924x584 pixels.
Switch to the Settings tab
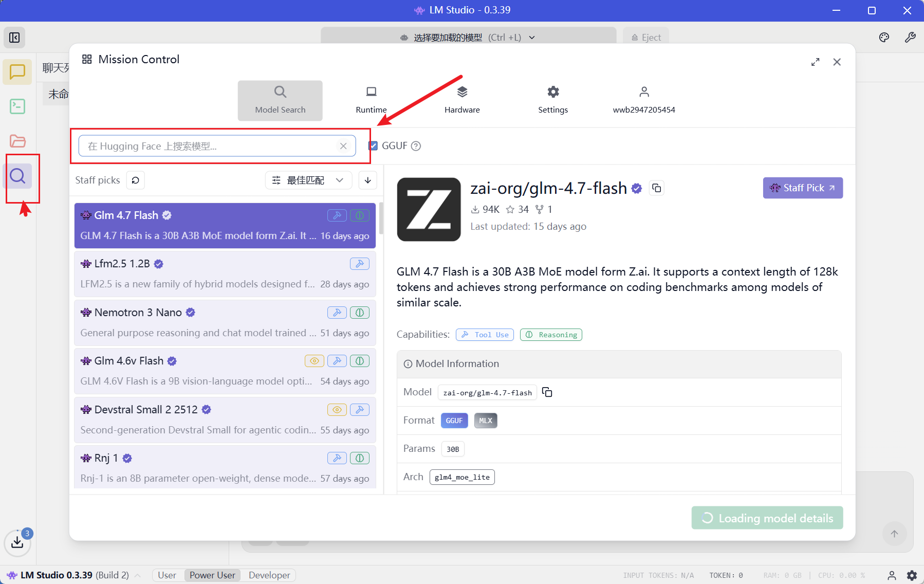[x=553, y=100]
